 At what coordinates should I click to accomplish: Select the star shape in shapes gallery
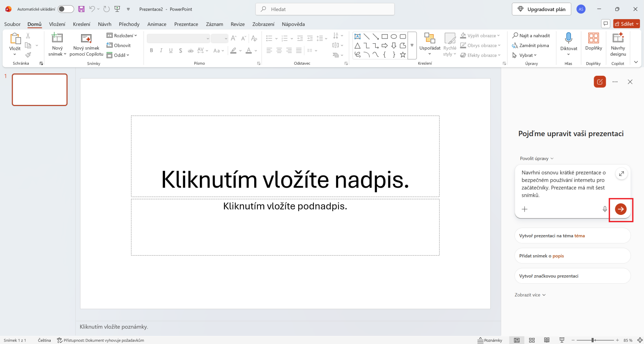[x=403, y=55]
